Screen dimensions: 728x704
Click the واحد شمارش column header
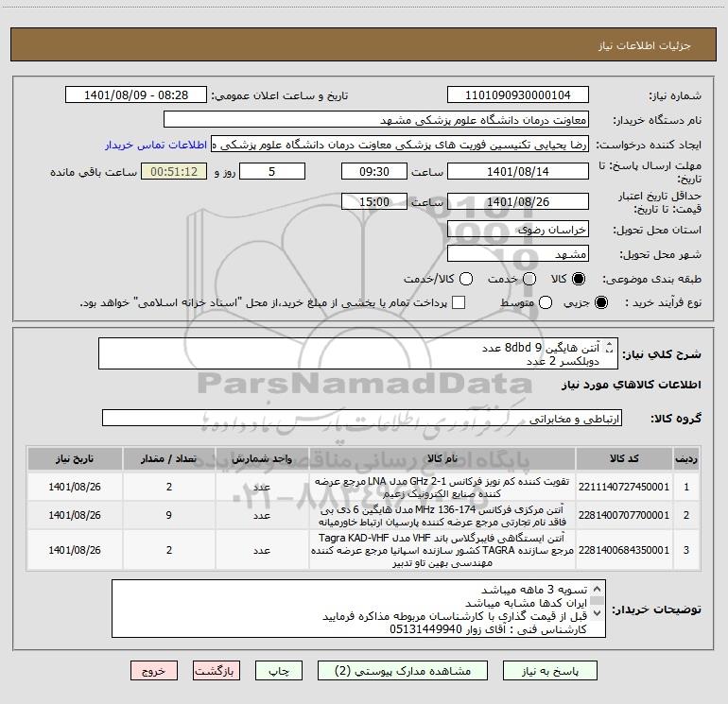click(x=262, y=459)
